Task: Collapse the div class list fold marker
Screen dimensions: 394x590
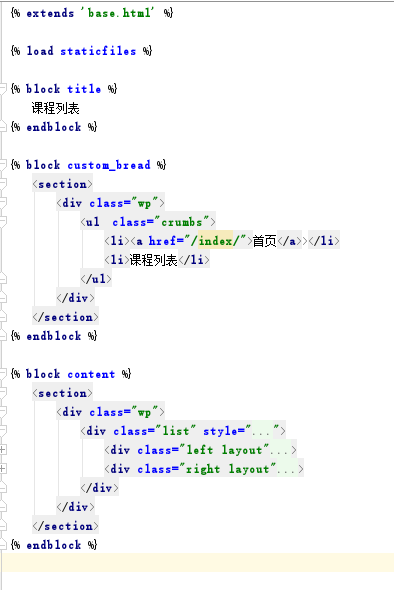Action: (3, 431)
